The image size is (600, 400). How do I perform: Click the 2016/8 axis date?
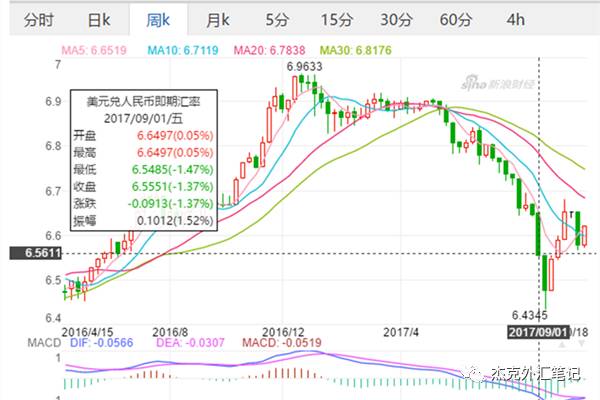[x=170, y=332]
